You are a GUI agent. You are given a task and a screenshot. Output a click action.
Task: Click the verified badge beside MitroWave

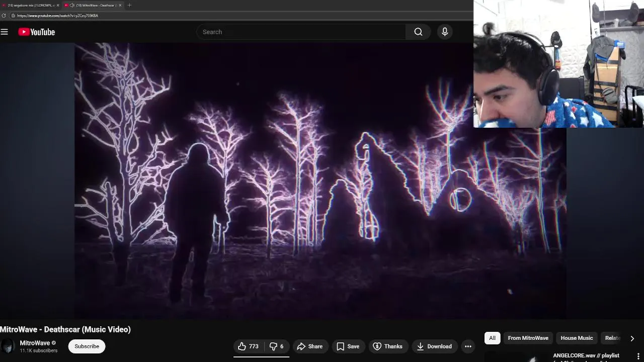coord(54,343)
